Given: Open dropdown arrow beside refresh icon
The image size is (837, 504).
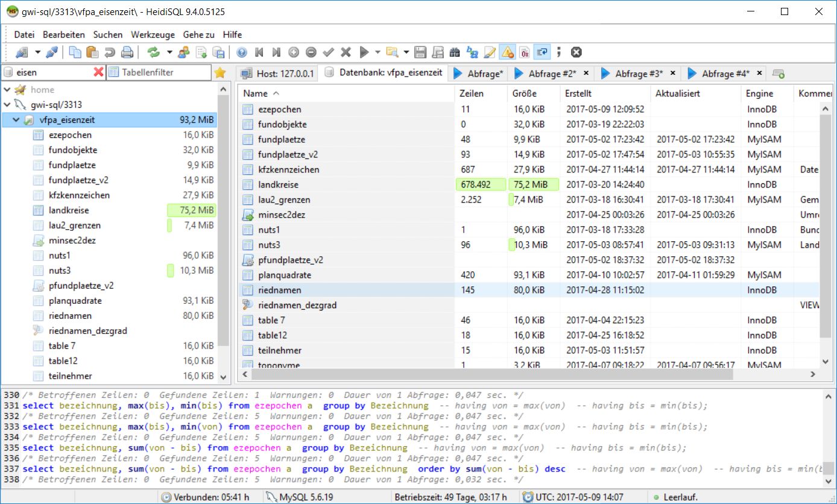Looking at the screenshot, I should click(169, 52).
